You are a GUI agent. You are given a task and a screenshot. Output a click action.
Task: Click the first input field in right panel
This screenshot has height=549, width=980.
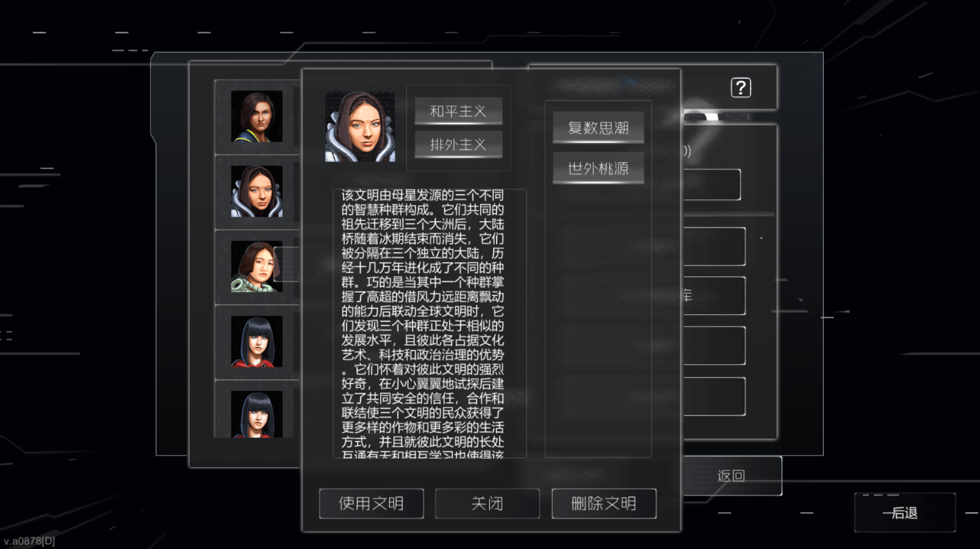tap(712, 184)
